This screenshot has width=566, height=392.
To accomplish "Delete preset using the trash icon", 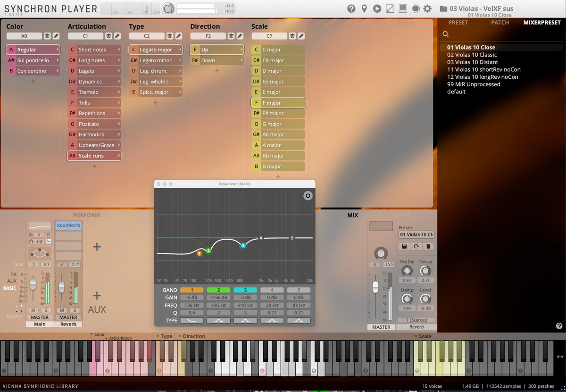I will (x=428, y=246).
